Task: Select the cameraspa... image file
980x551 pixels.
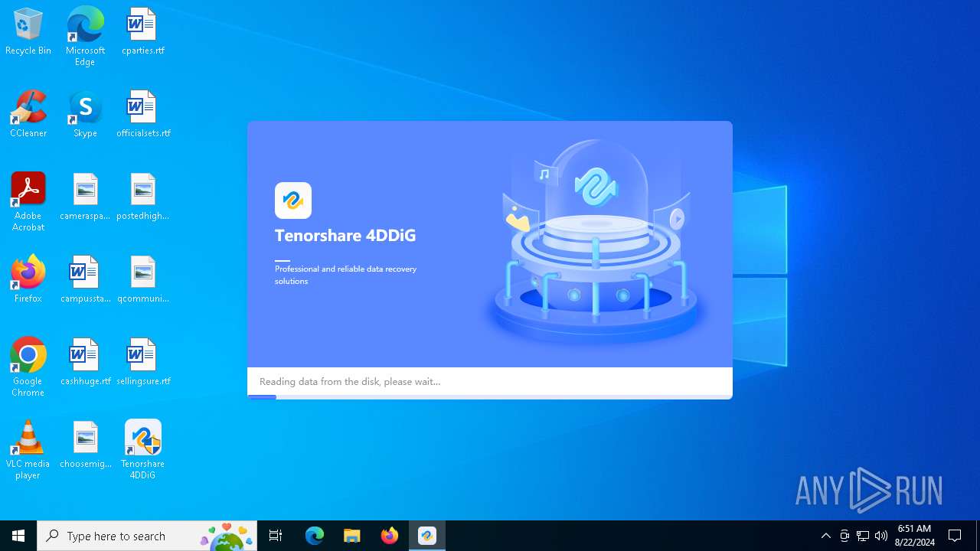Action: pos(85,197)
